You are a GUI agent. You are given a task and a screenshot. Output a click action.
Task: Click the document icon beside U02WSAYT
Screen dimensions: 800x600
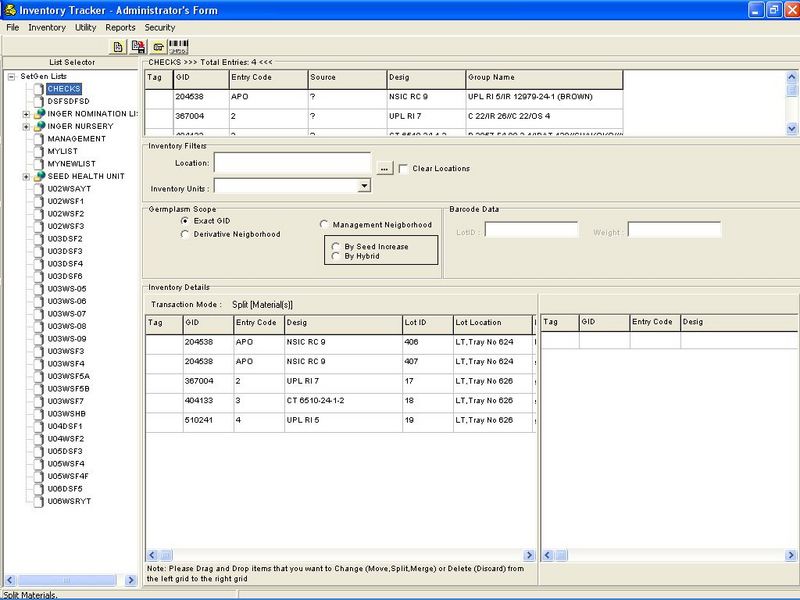[x=39, y=189]
